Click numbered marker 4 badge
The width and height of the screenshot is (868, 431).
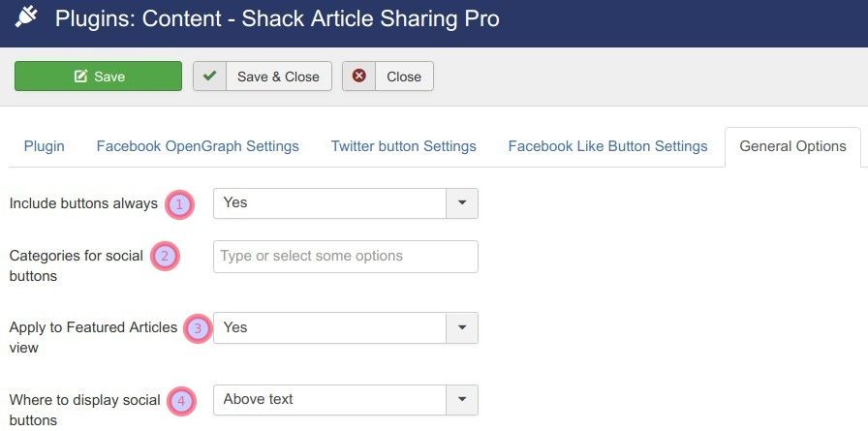click(181, 401)
